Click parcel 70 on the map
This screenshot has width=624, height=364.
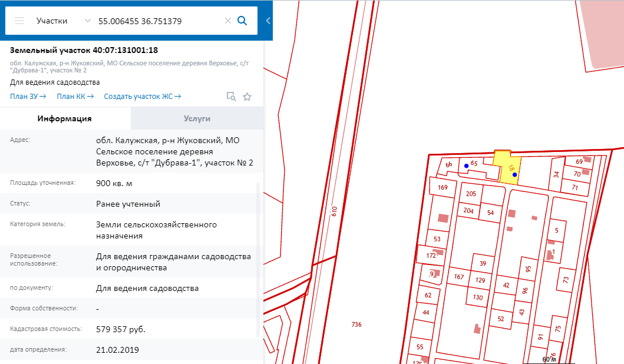(577, 174)
